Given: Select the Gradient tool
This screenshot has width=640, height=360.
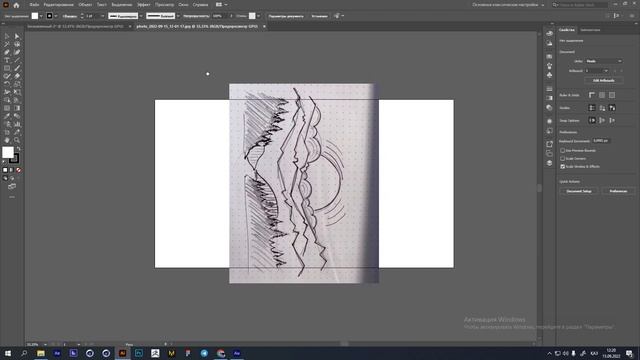Looking at the screenshot, I should tap(17, 108).
